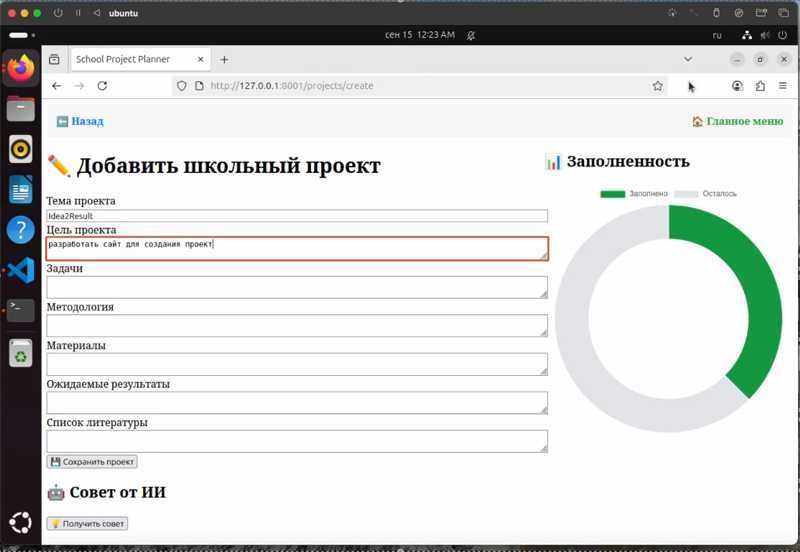The image size is (800, 552).
Task: Bookmark this page with star icon
Action: click(x=657, y=86)
